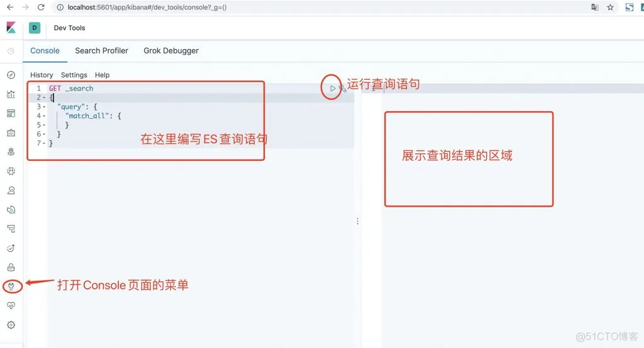Image resolution: width=644 pixels, height=348 pixels.
Task: Go forward in the browser
Action: click(x=25, y=7)
